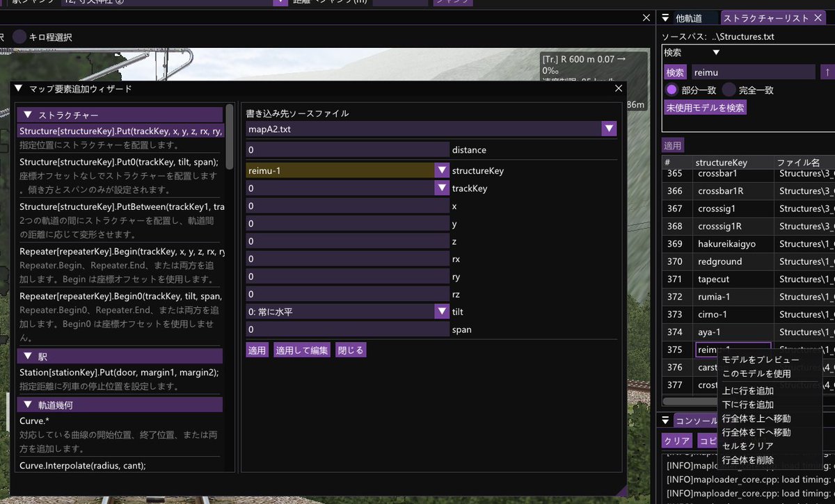Select Repeater[repeaterKey].Begin0 entry
Screen dimensions: 835x504
point(120,295)
